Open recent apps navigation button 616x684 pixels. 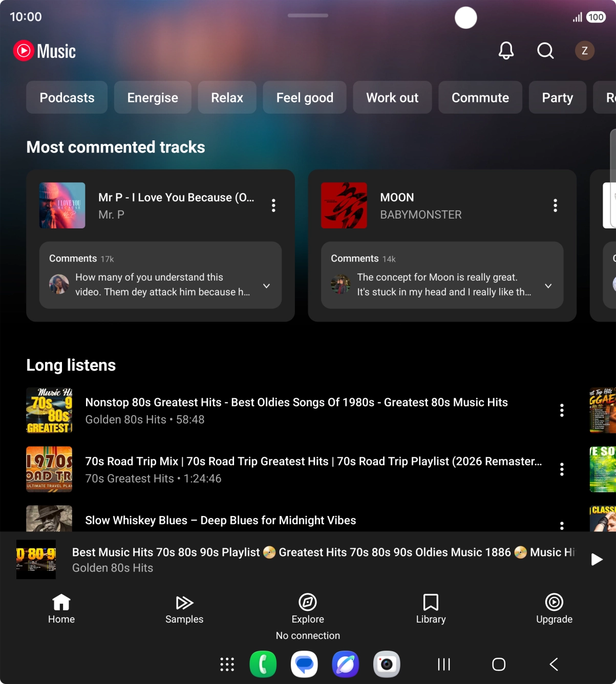tap(444, 664)
